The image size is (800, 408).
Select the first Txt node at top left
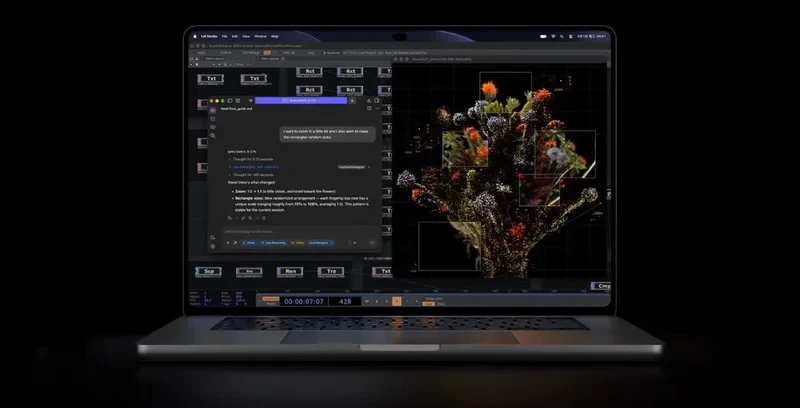(211, 79)
